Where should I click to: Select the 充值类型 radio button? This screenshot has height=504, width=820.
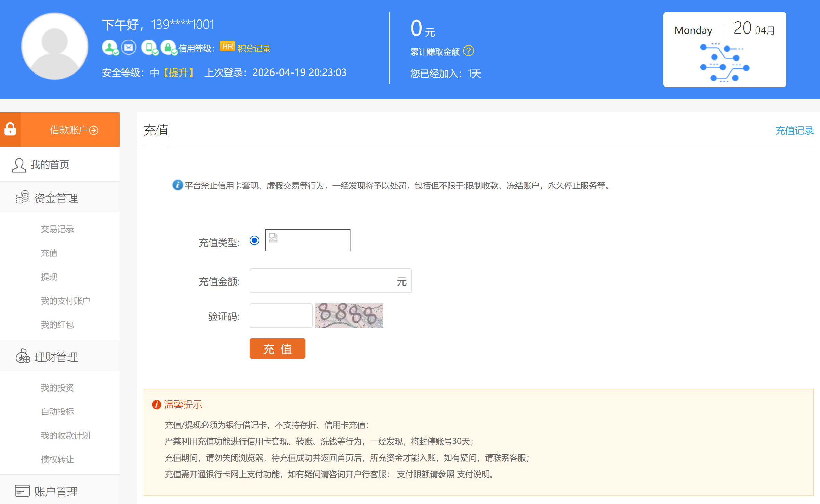coord(254,240)
